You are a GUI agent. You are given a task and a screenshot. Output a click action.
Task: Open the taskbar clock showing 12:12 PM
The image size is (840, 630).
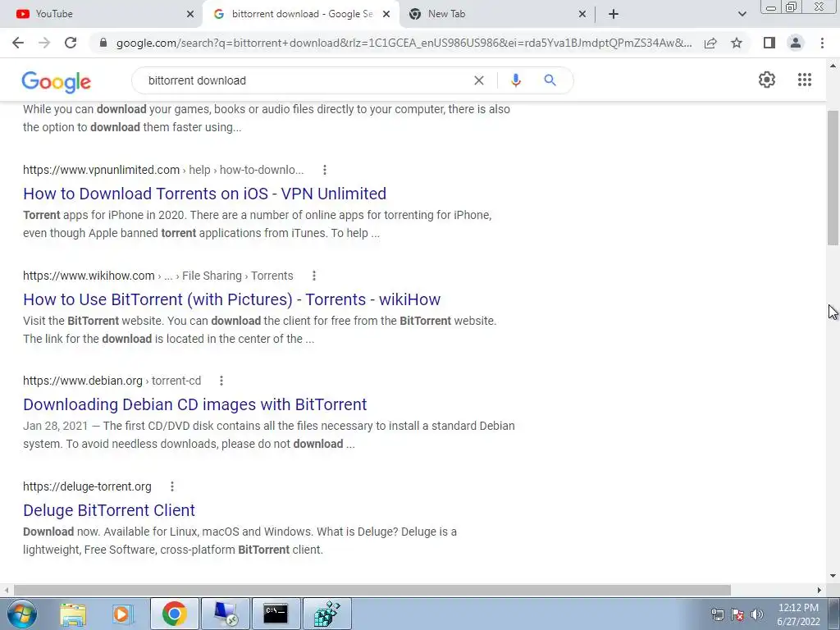tap(798, 614)
